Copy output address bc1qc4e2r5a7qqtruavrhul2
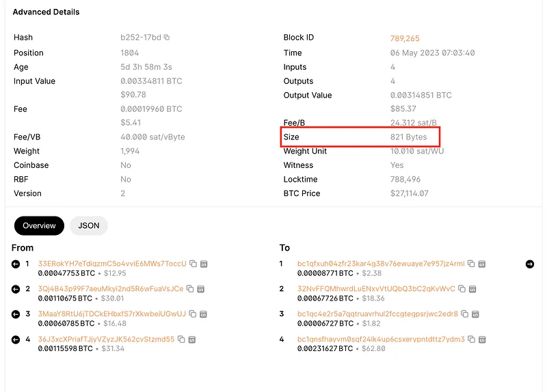The height and width of the screenshot is (392, 547). coord(464,314)
